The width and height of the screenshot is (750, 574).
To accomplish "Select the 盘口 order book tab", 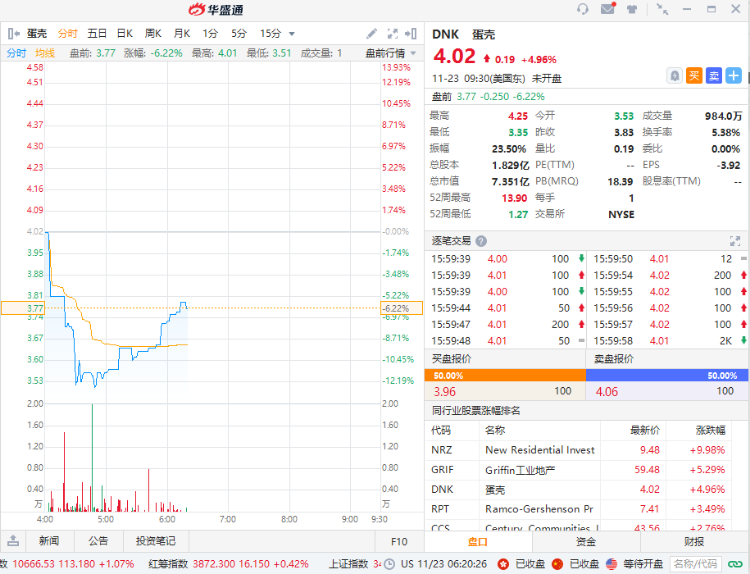I will coord(478,541).
